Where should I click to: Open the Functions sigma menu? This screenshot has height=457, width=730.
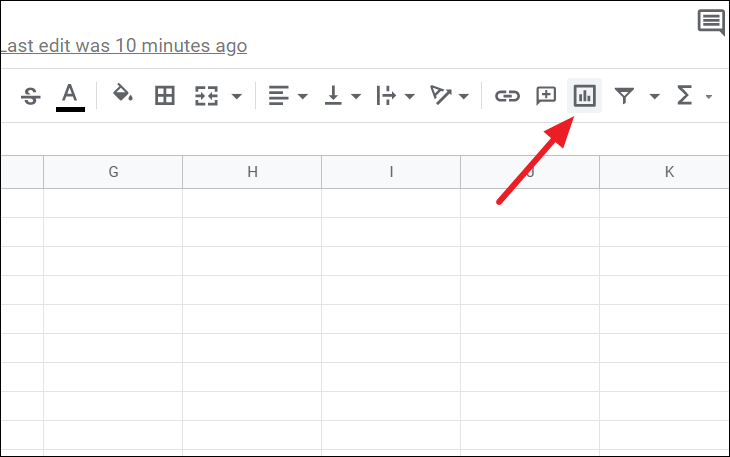pyautogui.click(x=684, y=95)
